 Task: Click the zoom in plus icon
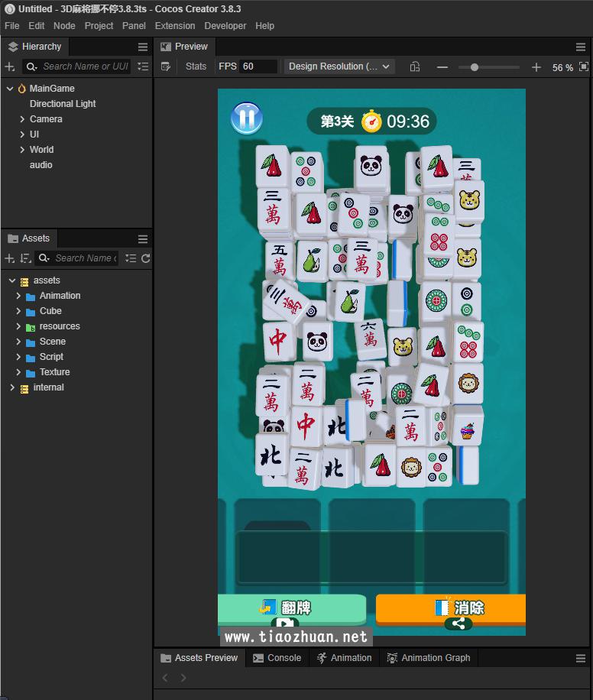coord(536,67)
